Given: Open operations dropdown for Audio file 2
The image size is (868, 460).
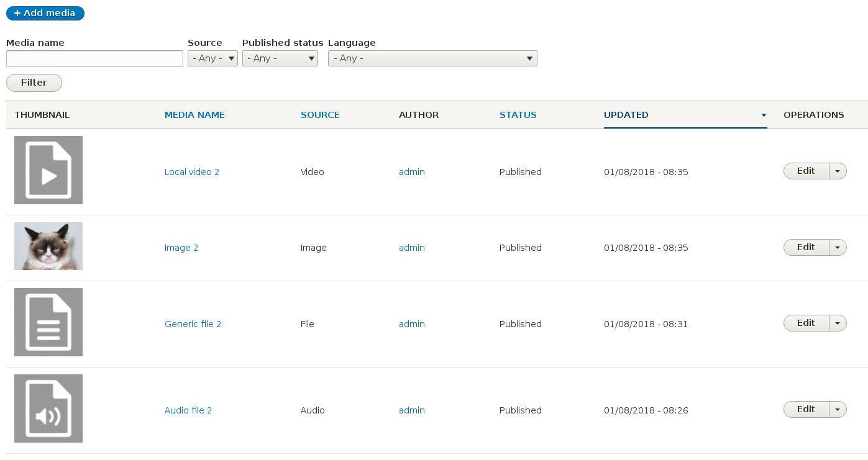Looking at the screenshot, I should 838,410.
